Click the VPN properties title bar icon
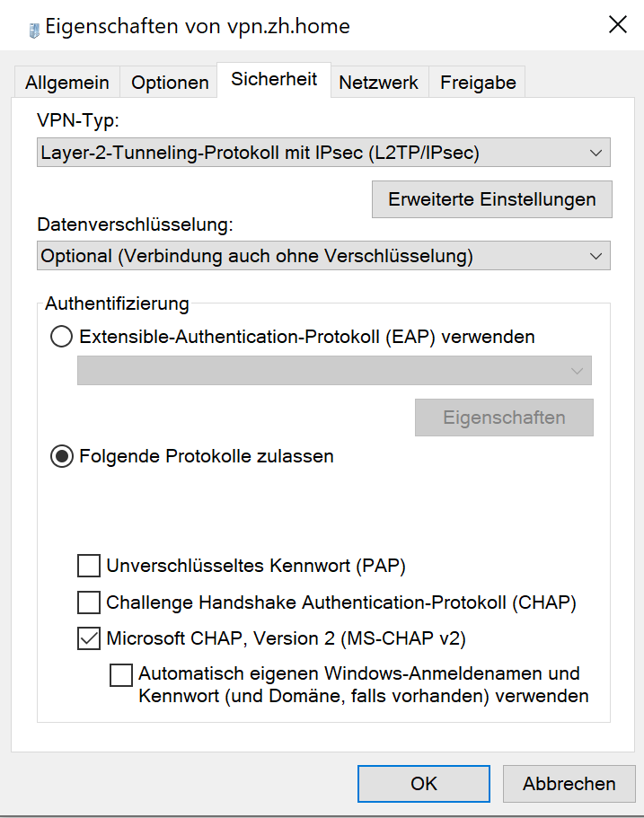The width and height of the screenshot is (644, 818). click(34, 27)
